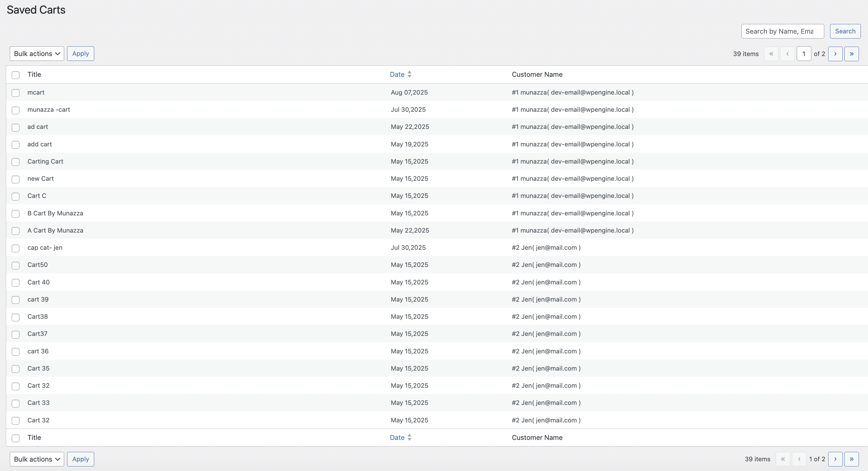Toggle select-all checkbox in table footer
This screenshot has width=868, height=471.
(16, 438)
